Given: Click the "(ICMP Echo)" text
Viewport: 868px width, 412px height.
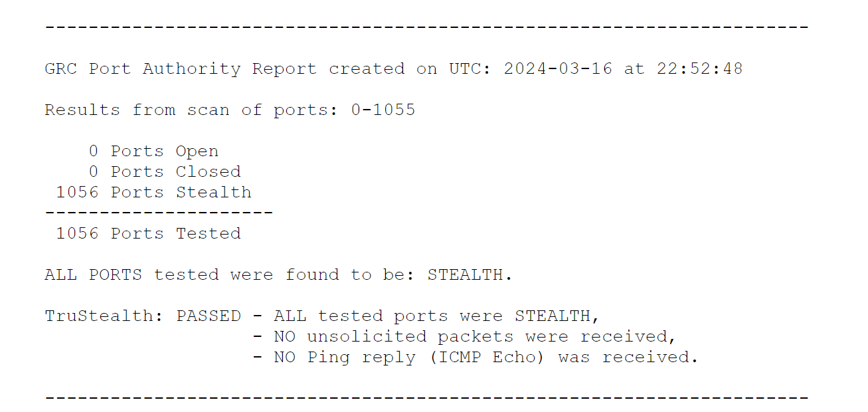Looking at the screenshot, I should [x=487, y=358].
